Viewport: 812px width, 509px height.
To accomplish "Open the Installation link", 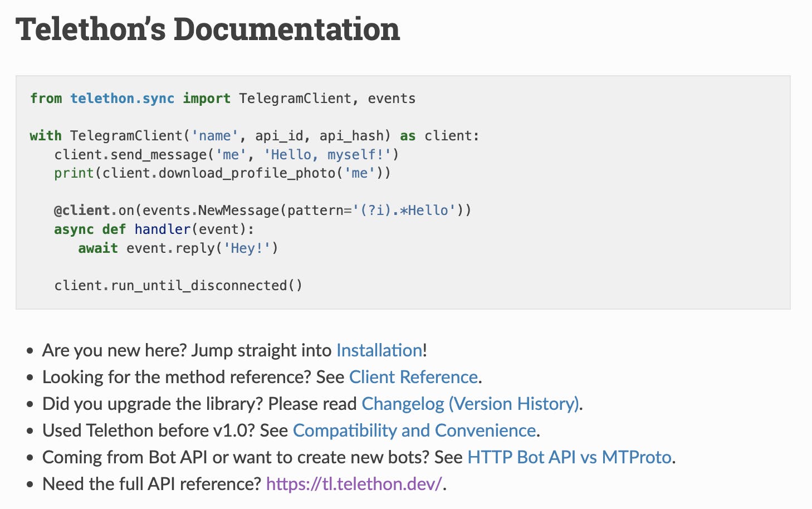I will pyautogui.click(x=379, y=350).
